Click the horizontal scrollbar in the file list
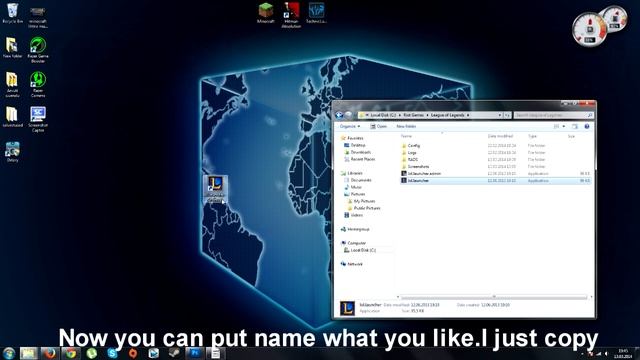 (494, 297)
